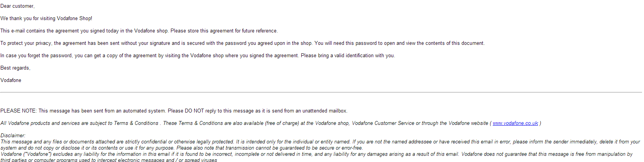644x162 pixels.
Task: Open the www.vodafone.co.uk link
Action: click(515, 123)
